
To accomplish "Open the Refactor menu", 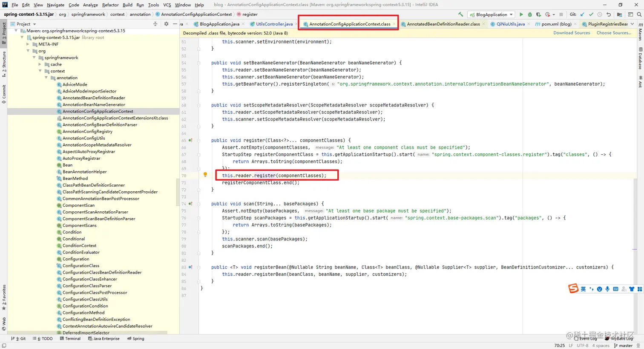I will click(x=110, y=5).
